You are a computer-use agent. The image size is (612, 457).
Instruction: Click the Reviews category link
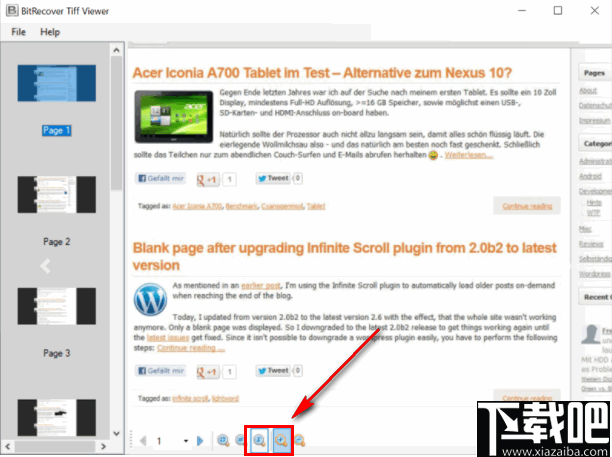[x=591, y=244]
